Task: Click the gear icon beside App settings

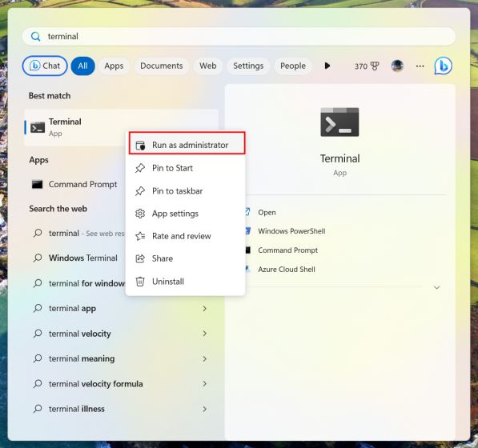Action: (140, 214)
